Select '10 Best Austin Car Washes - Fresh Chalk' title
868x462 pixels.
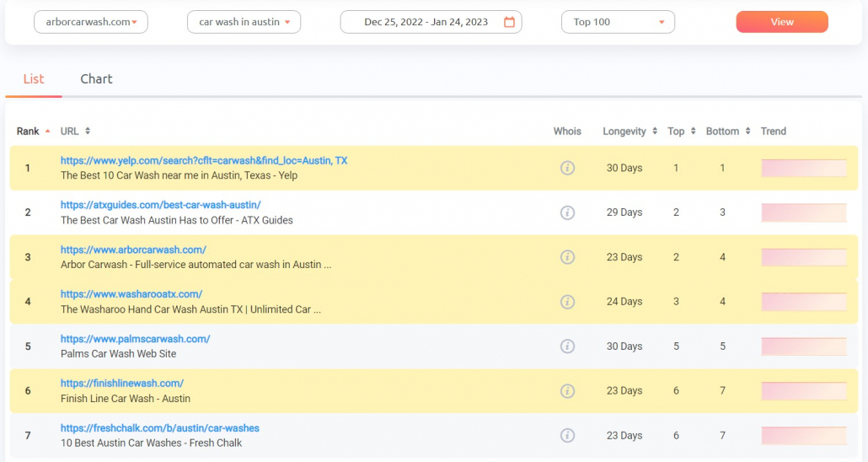point(151,443)
